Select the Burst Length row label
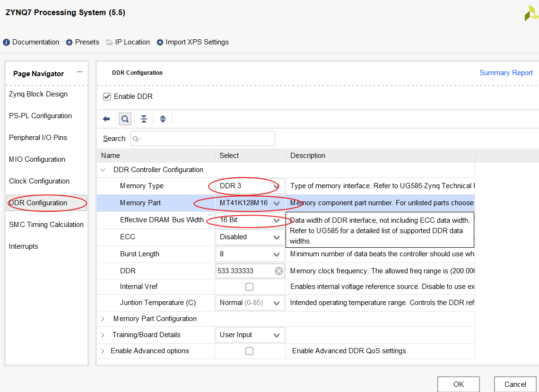 click(x=139, y=254)
